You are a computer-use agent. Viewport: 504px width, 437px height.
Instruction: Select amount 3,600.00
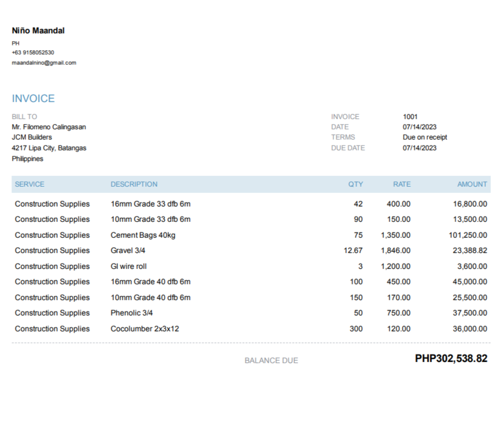[x=472, y=266]
